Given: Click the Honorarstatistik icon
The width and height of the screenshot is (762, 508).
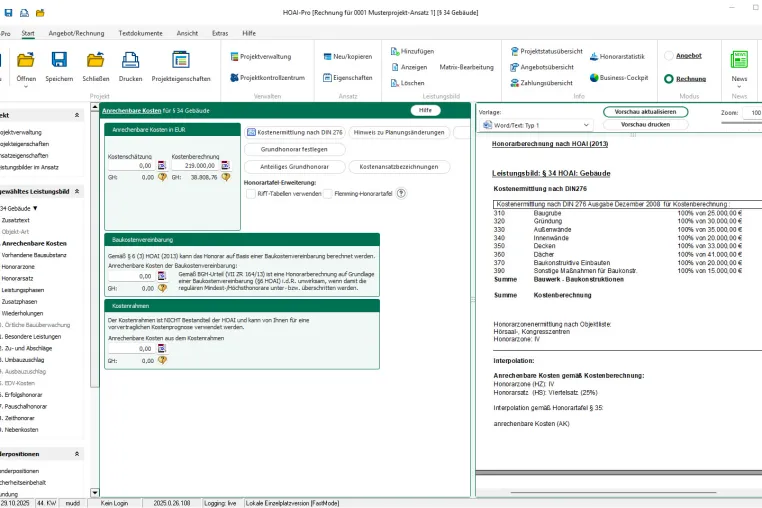Looking at the screenshot, I should click(x=594, y=56).
